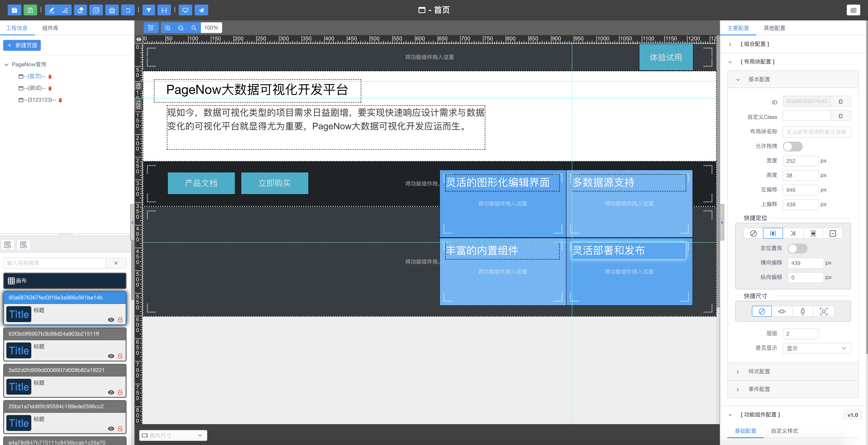
Task: Select the 画布 layer item
Action: point(65,281)
